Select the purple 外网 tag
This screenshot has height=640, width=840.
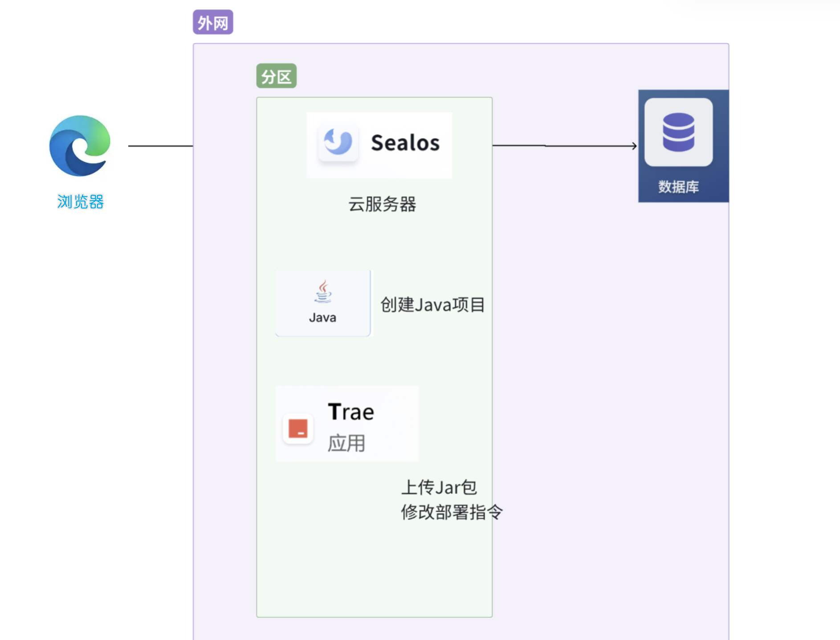213,22
